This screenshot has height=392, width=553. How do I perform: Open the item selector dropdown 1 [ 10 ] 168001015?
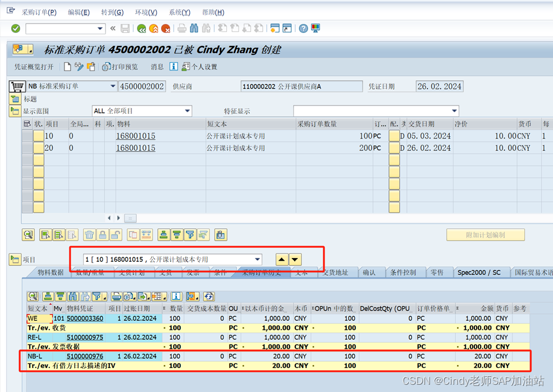[x=258, y=260]
